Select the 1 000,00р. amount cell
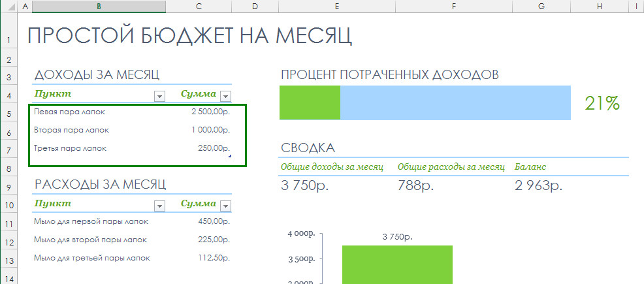 pos(199,130)
